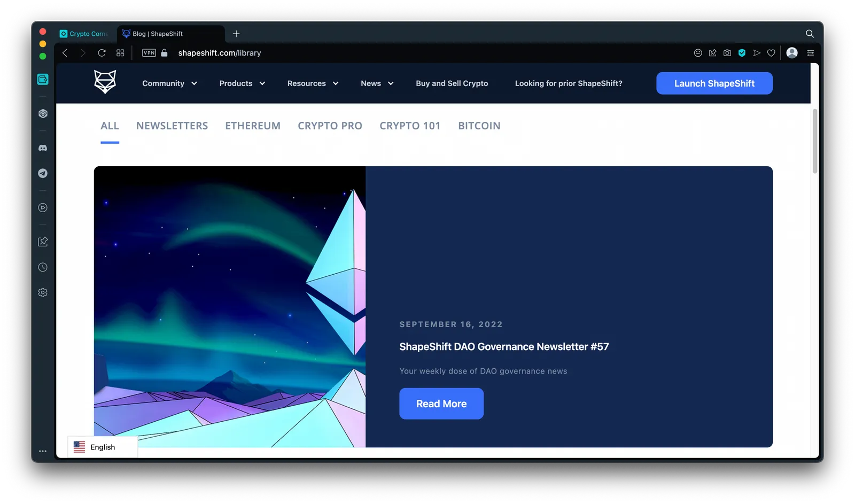View site security padlock info
The image size is (855, 504).
tap(165, 53)
